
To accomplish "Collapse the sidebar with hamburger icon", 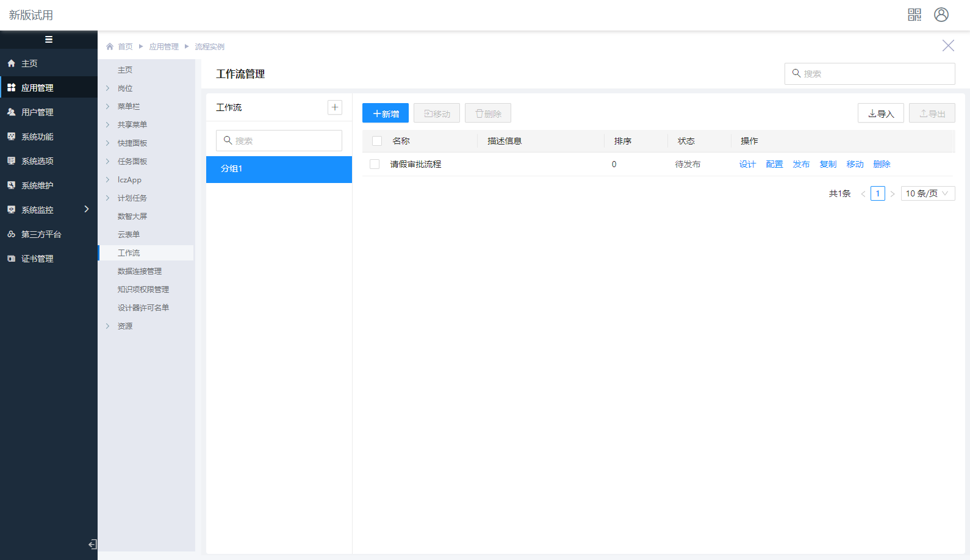I will click(49, 40).
